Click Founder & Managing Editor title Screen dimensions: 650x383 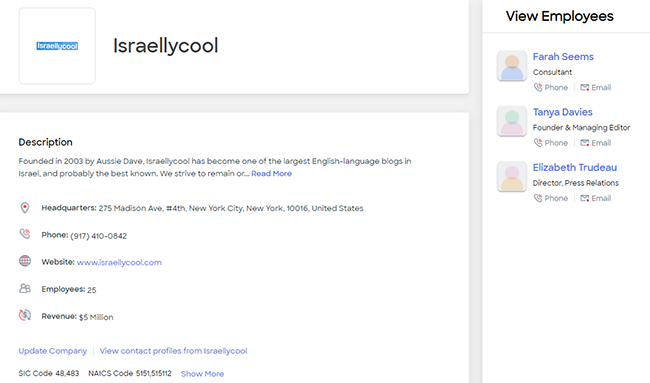click(x=581, y=128)
